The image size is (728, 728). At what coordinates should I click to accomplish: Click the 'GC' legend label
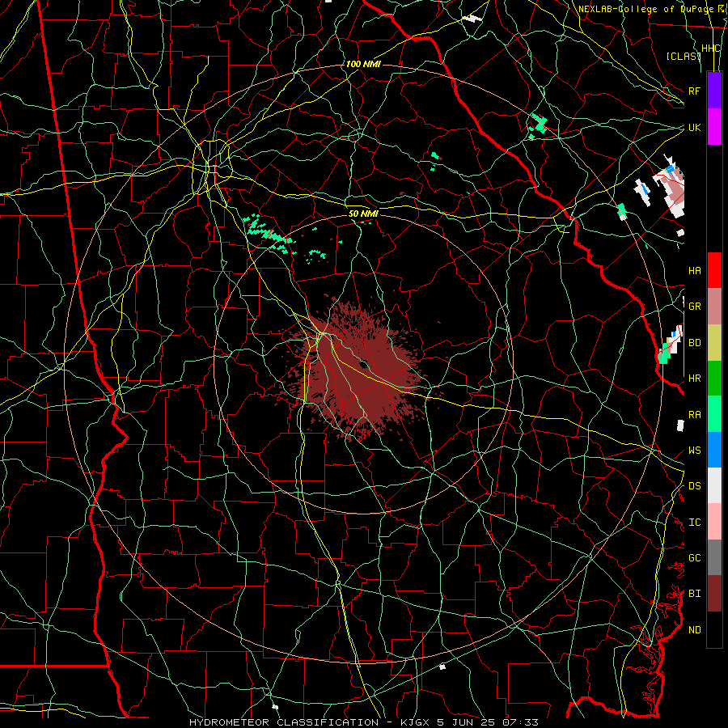tap(694, 558)
